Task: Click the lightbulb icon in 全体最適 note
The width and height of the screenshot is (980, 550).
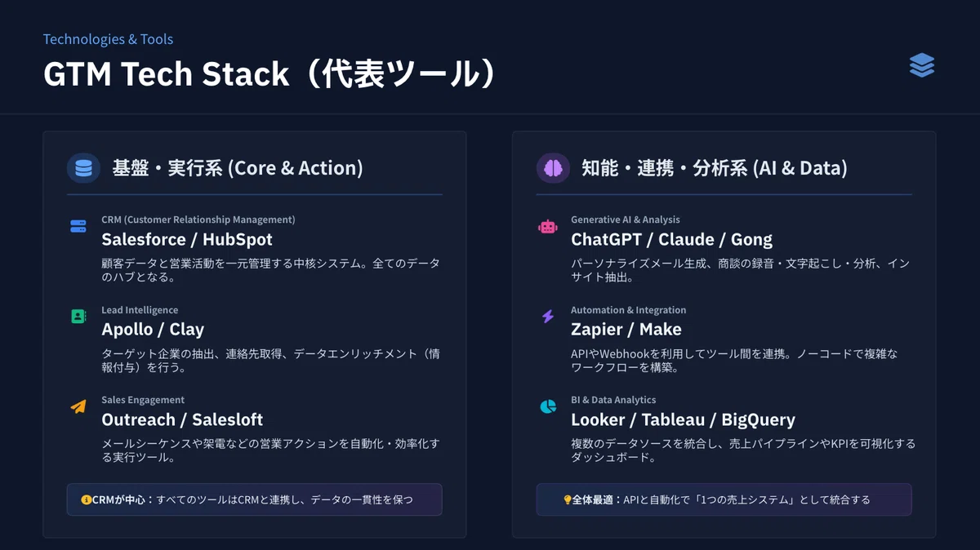Action: coord(568,499)
